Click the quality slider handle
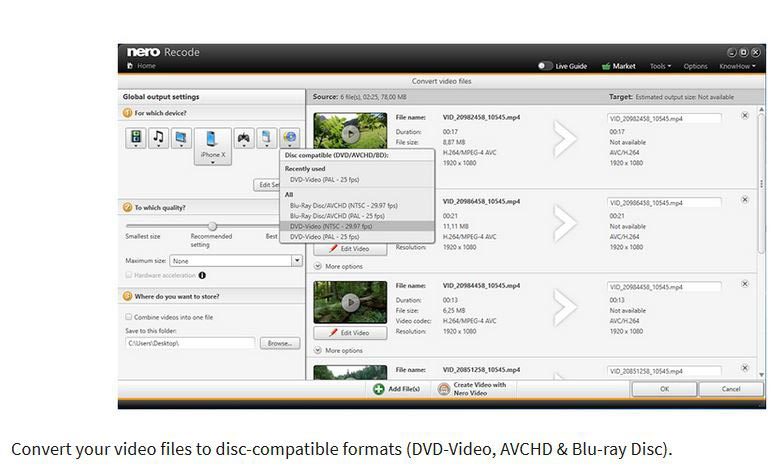 coord(213,226)
